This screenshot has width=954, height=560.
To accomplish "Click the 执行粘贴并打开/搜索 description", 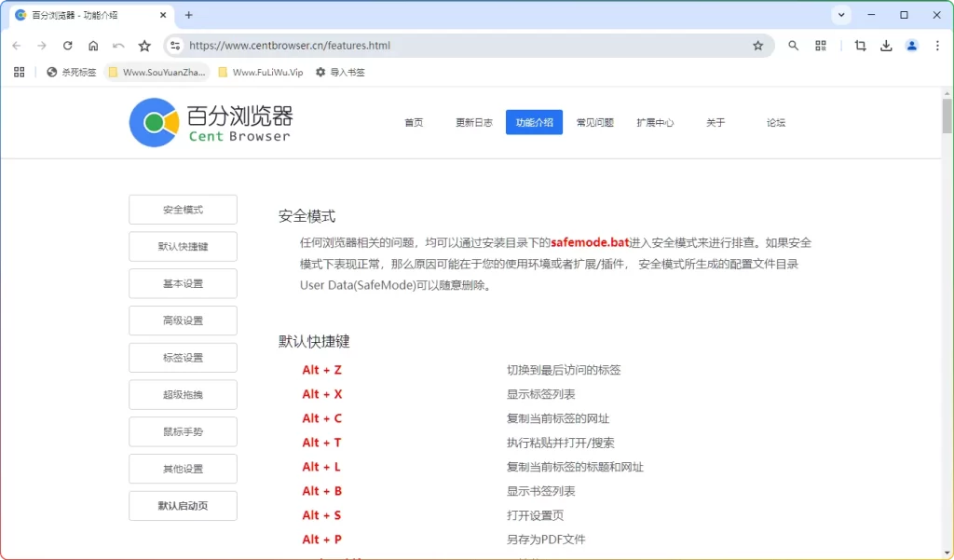I will click(x=560, y=443).
